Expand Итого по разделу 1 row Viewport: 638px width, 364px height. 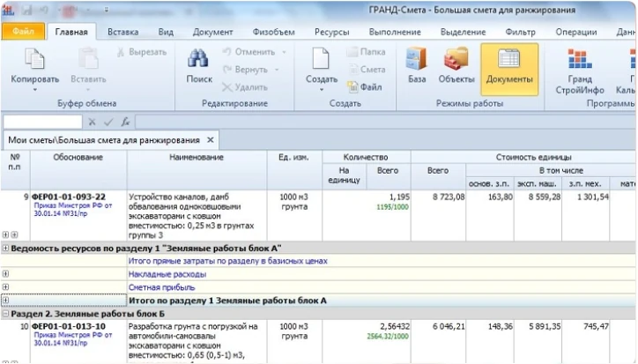[x=5, y=300]
